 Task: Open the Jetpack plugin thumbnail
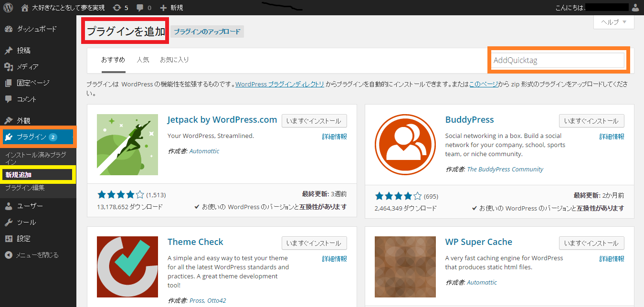point(127,145)
